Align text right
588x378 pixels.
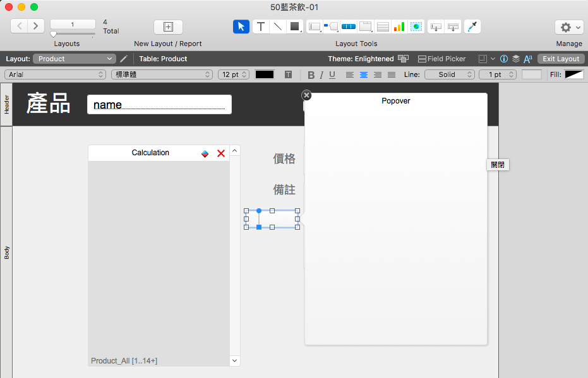[x=378, y=75]
